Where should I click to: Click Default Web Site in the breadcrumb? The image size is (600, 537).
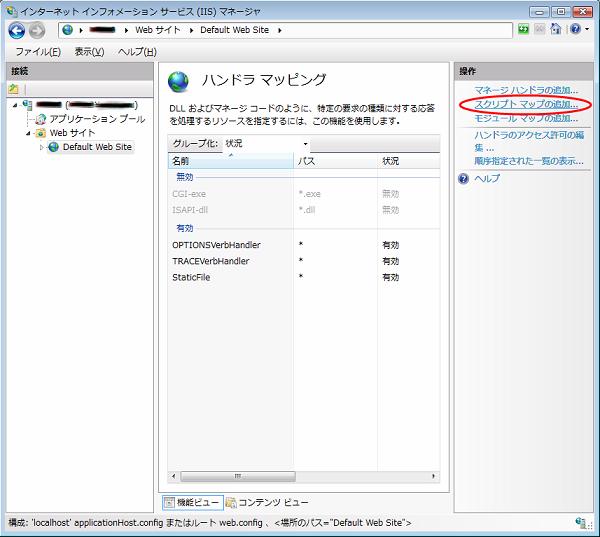click(x=234, y=30)
